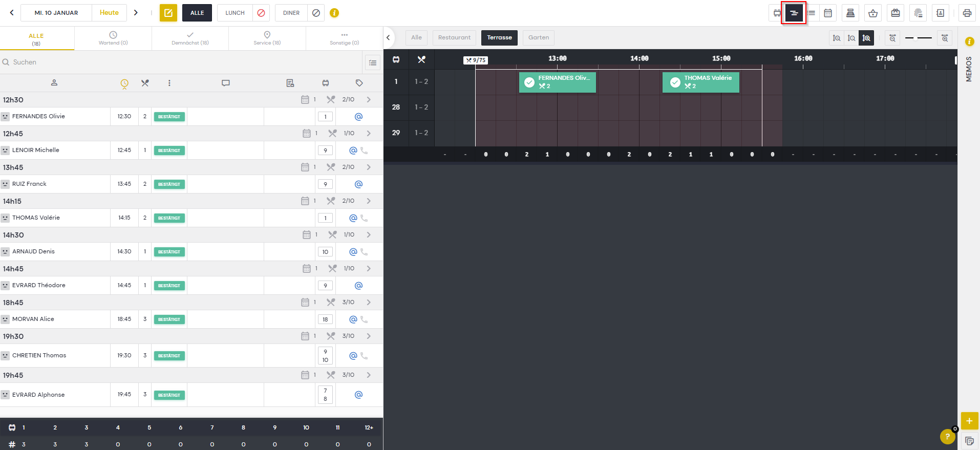Adjust the horizontal timeline zoom slider
This screenshot has width=980, height=450.
(919, 38)
